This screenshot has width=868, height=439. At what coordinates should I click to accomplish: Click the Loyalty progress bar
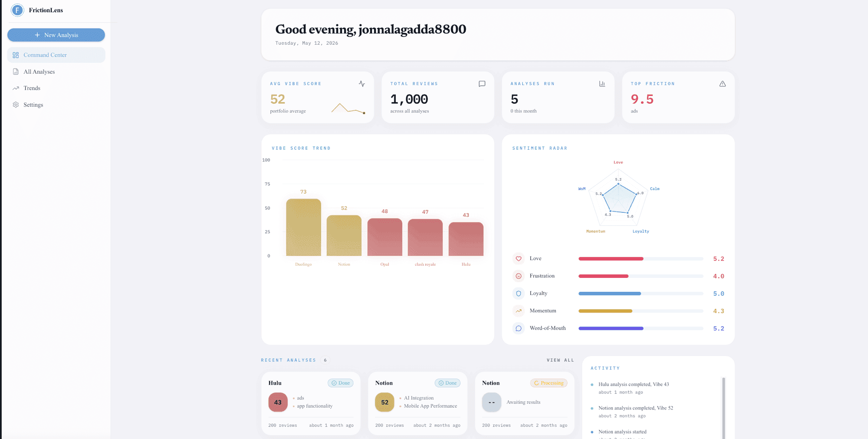(x=641, y=294)
